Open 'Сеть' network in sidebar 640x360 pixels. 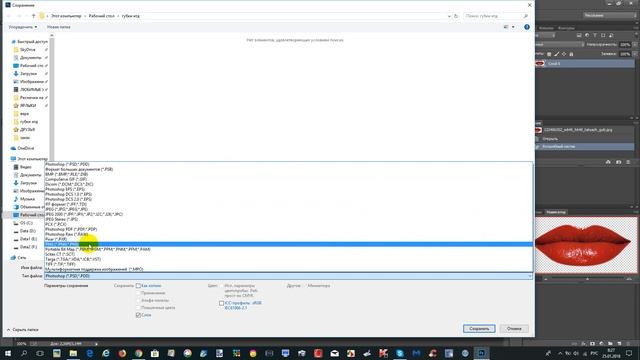point(18,258)
